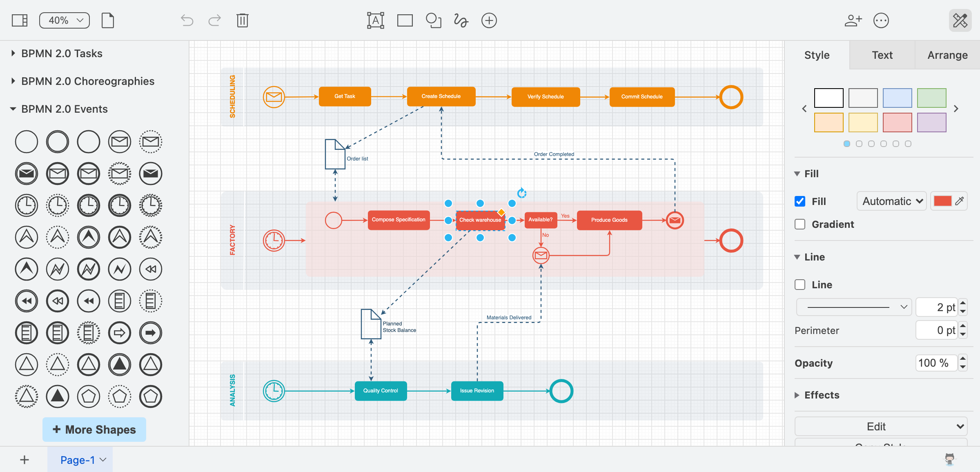Increase the line width stepper

point(963,303)
